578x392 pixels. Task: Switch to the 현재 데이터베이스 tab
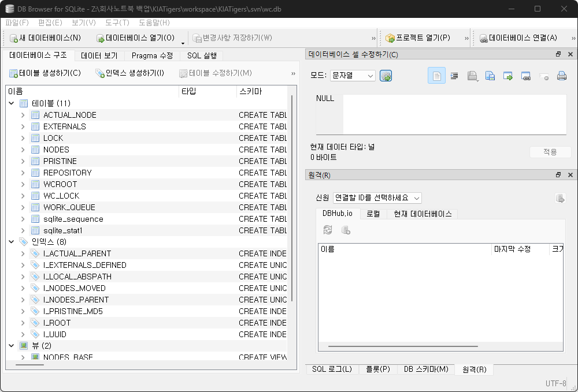423,214
